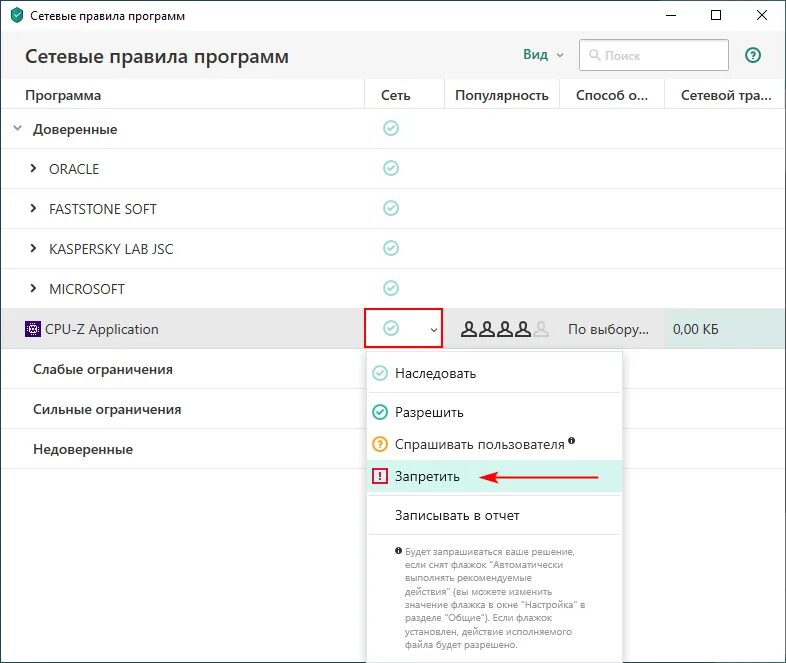Close the Сетевые правила программ window

coord(761,16)
